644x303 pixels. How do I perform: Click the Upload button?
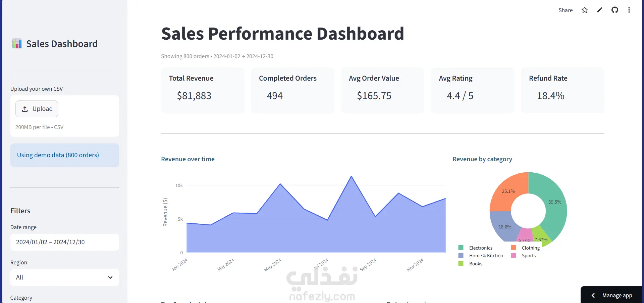click(x=37, y=109)
